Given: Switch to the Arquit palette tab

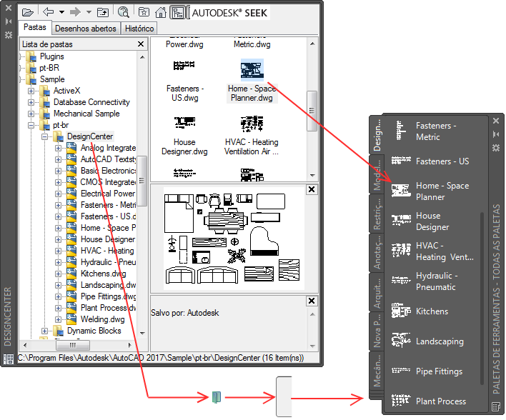Looking at the screenshot, I should [376, 293].
